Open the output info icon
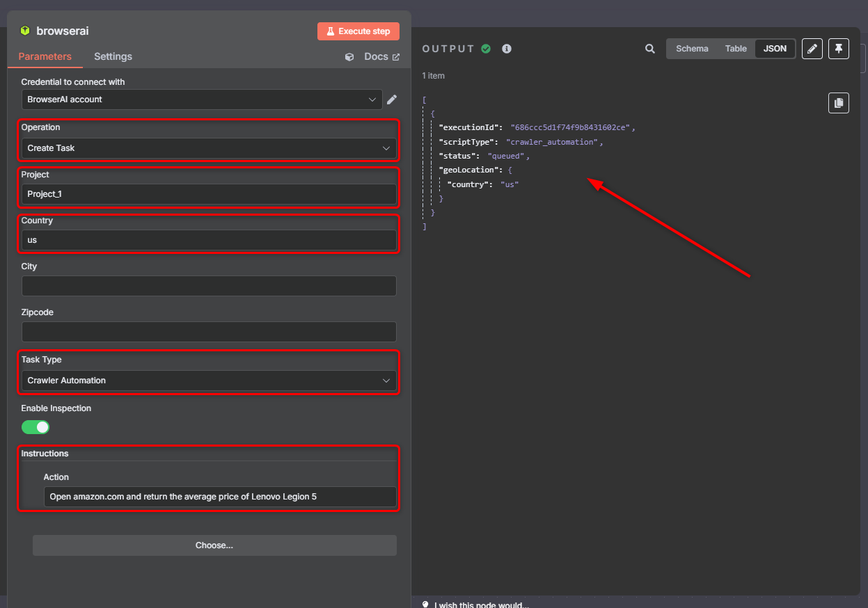Screen dimensions: 868x608 pyautogui.click(x=507, y=49)
